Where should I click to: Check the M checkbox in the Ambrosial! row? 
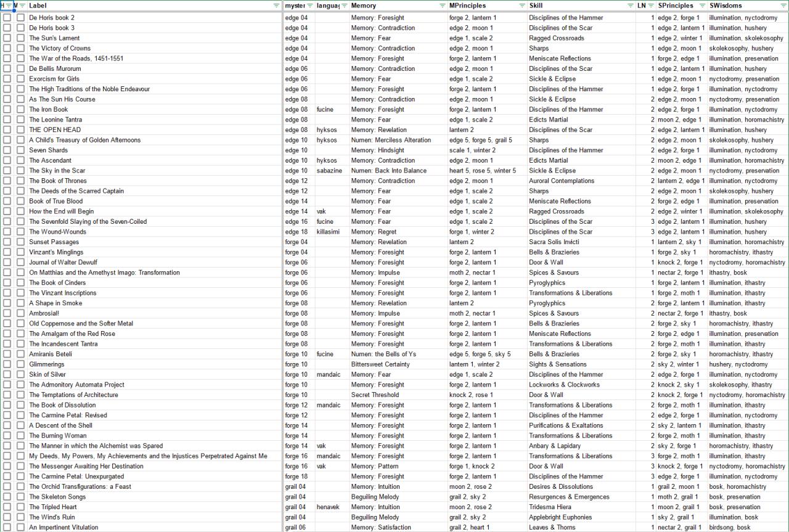pyautogui.click(x=21, y=313)
